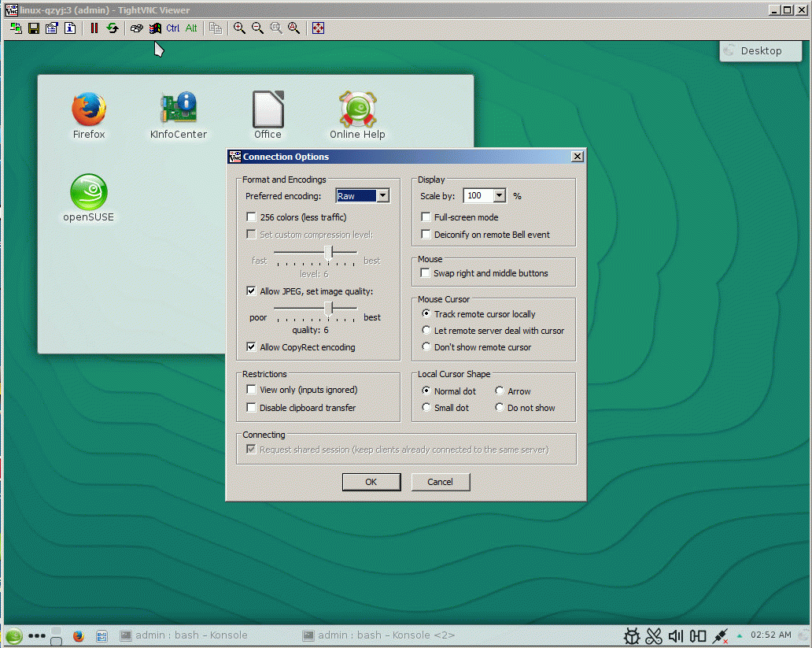
Task: Click the green Refresh screen icon
Action: [113, 28]
